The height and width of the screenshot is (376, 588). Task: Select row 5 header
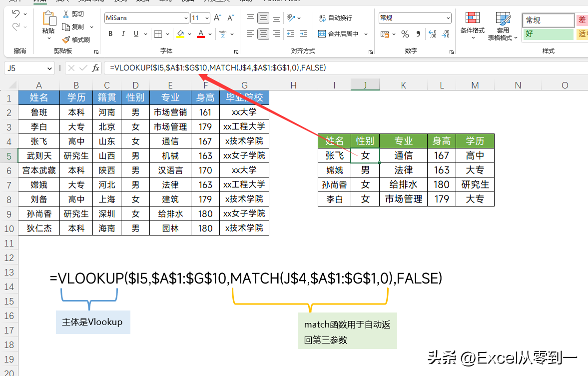pyautogui.click(x=9, y=155)
